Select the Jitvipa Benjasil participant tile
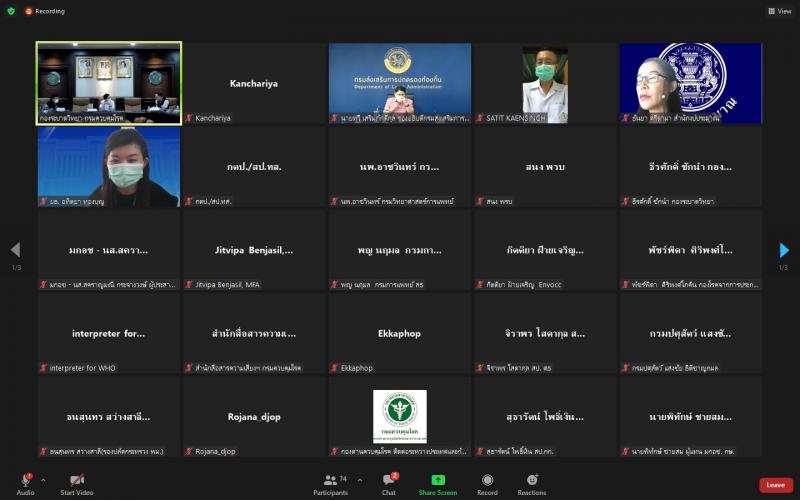 click(x=254, y=250)
